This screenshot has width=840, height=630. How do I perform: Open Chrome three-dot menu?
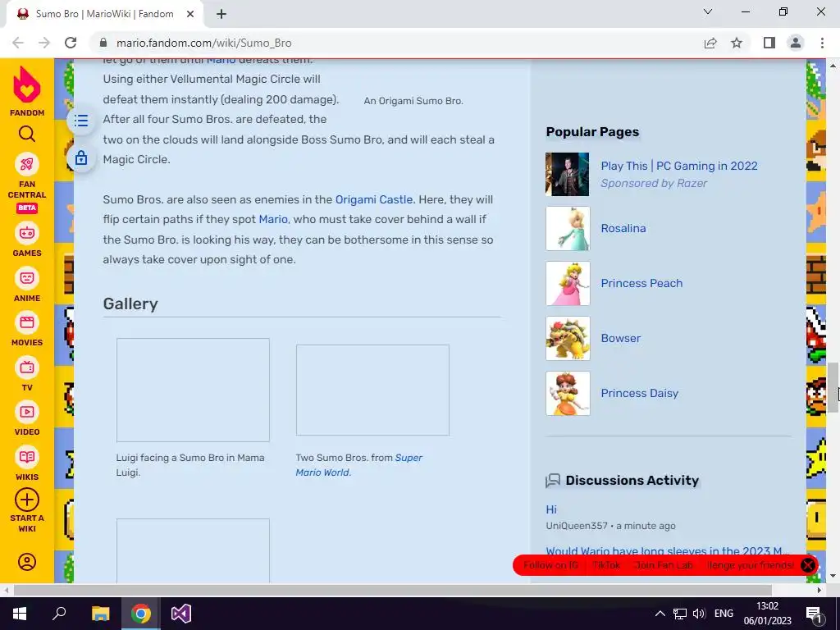pyautogui.click(x=822, y=43)
